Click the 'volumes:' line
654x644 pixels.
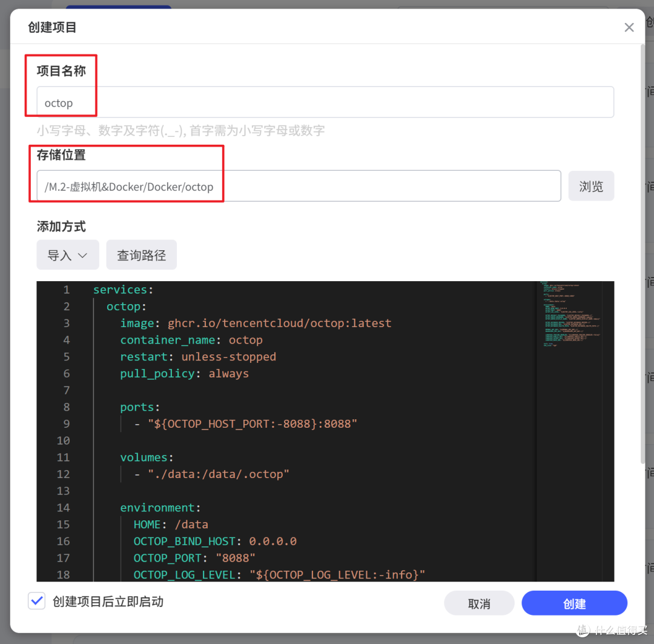[x=147, y=457]
